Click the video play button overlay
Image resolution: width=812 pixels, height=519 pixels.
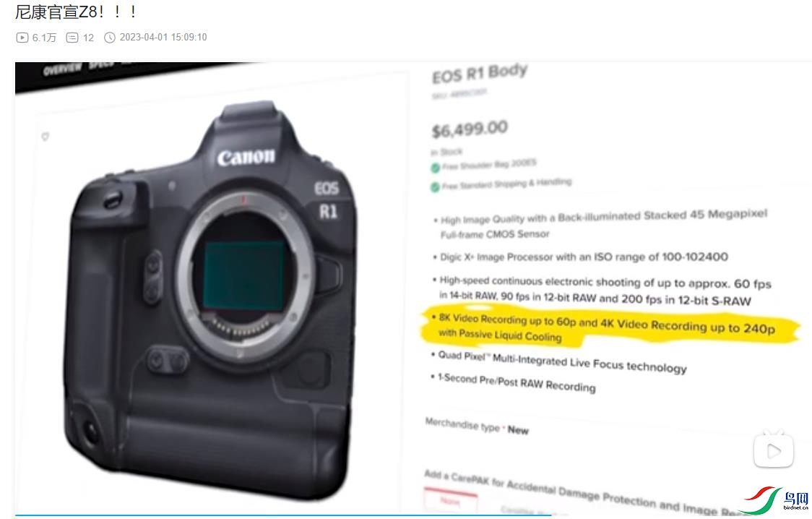click(x=774, y=450)
